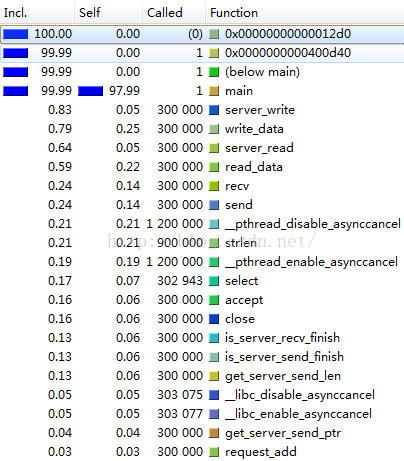This screenshot has width=404, height=461.
Task: Click the color square beside 0x00000000000012d0
Action: click(x=214, y=34)
